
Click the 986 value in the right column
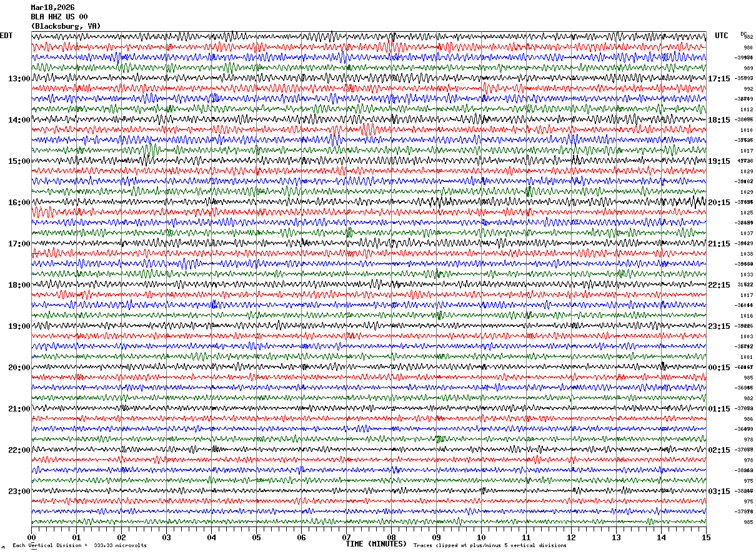pyautogui.click(x=748, y=419)
